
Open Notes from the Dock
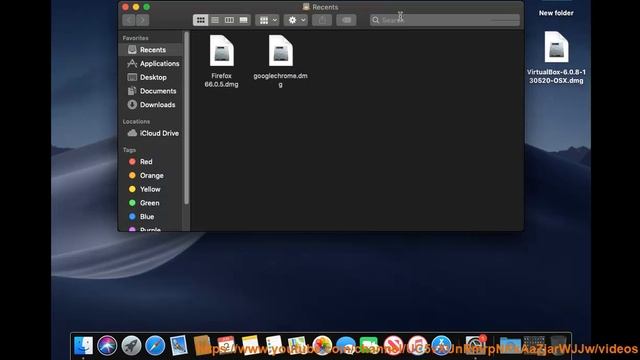(x=250, y=345)
